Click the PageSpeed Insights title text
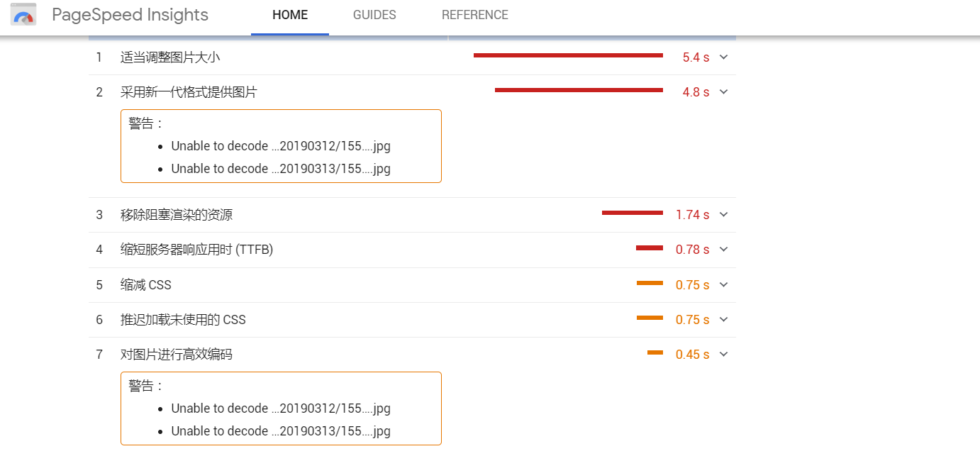 pos(130,15)
